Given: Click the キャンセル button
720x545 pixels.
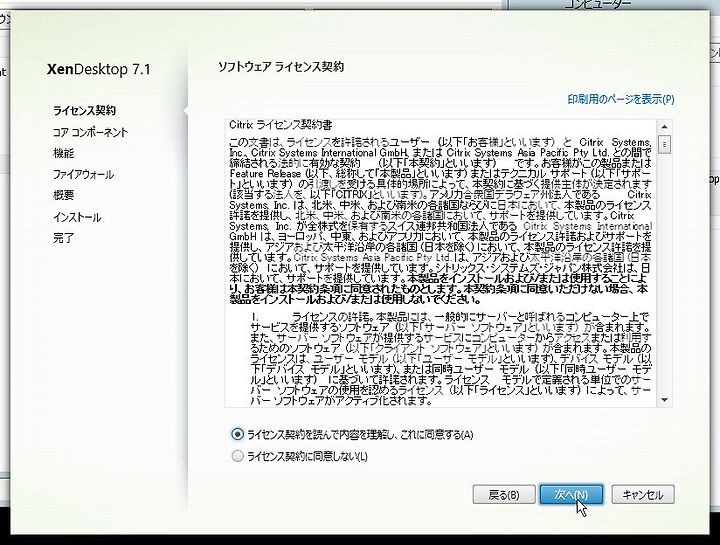Looking at the screenshot, I should click(x=643, y=494).
